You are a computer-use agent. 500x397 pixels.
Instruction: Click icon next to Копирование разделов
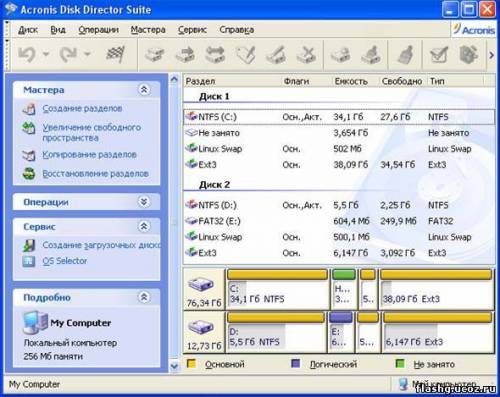(x=29, y=155)
